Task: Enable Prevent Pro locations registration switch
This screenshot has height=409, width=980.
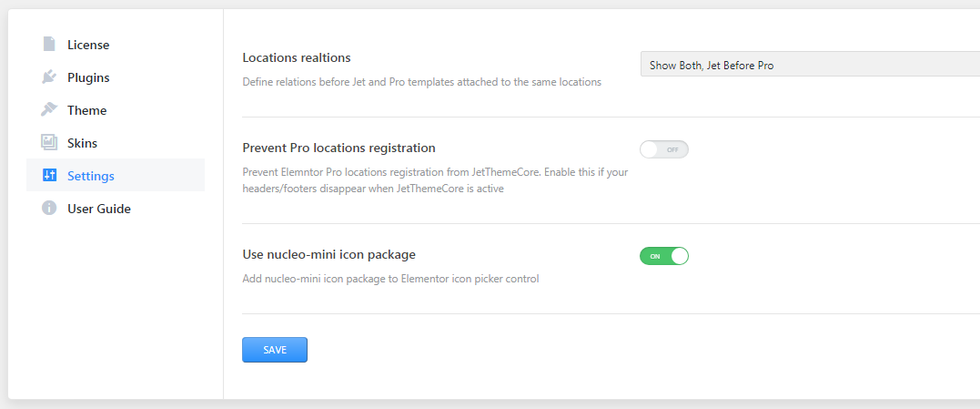Action: click(664, 149)
